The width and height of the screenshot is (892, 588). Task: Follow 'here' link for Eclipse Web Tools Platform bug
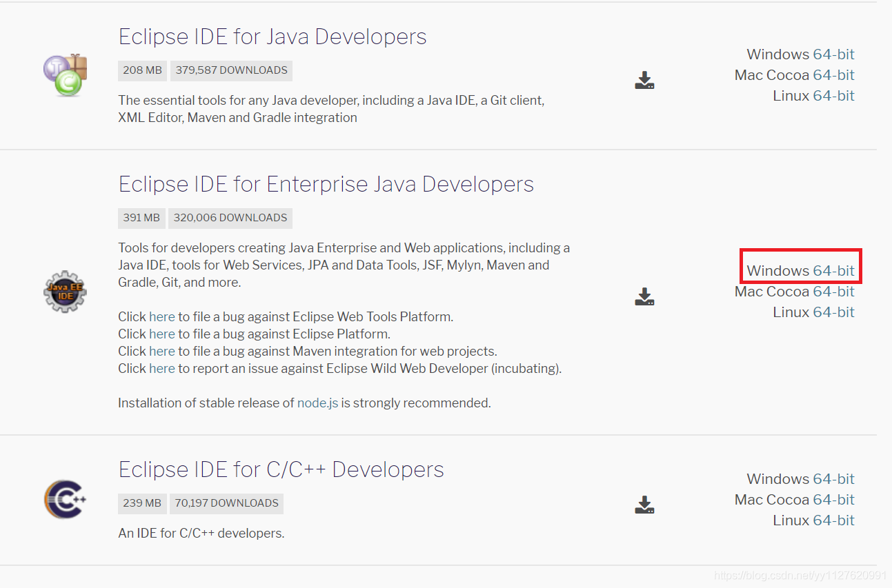162,317
